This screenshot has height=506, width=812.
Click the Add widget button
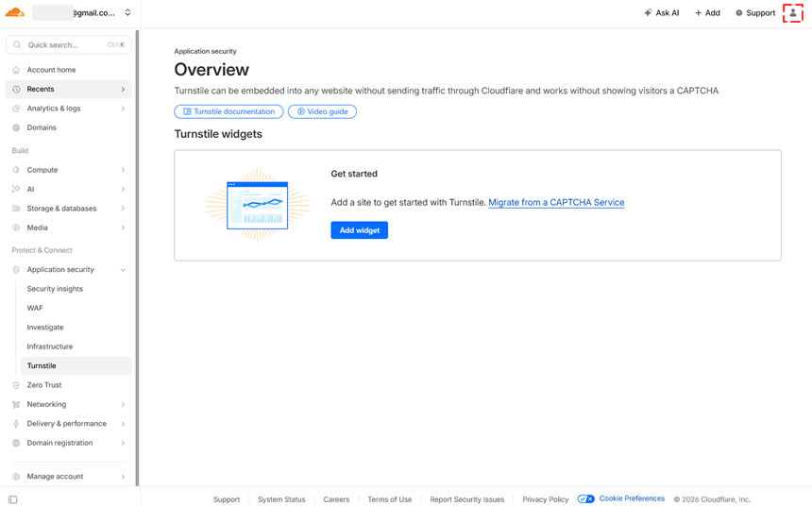pos(360,230)
